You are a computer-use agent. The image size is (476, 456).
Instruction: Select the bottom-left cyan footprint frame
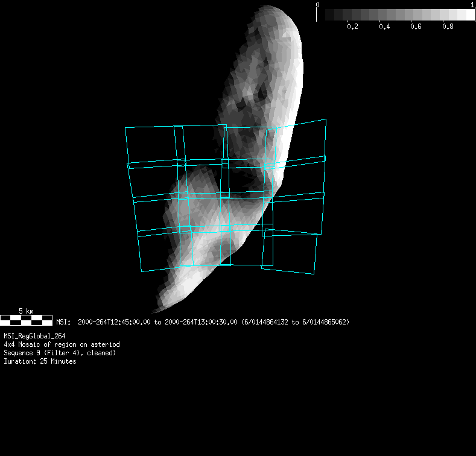pos(160,250)
